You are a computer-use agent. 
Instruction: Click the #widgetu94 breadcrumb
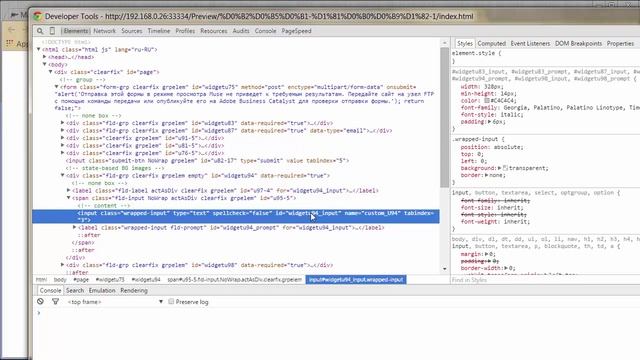point(146,280)
